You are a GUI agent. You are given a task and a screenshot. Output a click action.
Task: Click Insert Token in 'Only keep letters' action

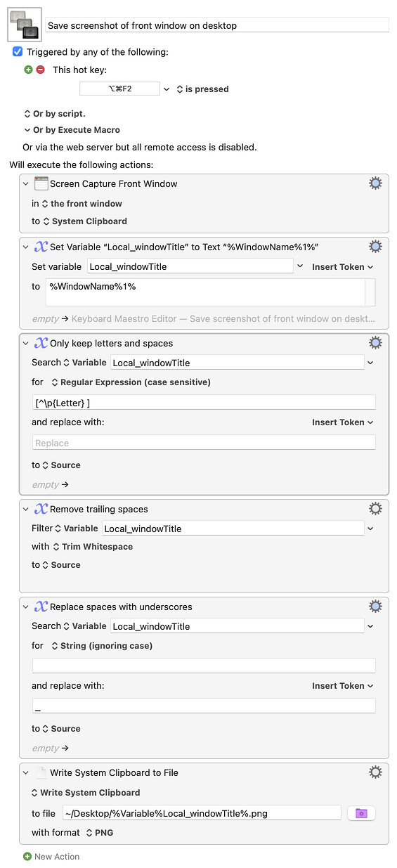343,422
